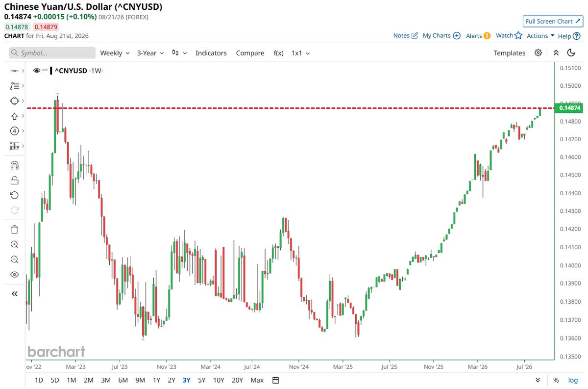Image resolution: width=588 pixels, height=389 pixels.
Task: Select the Max range tab
Action: pos(257,380)
